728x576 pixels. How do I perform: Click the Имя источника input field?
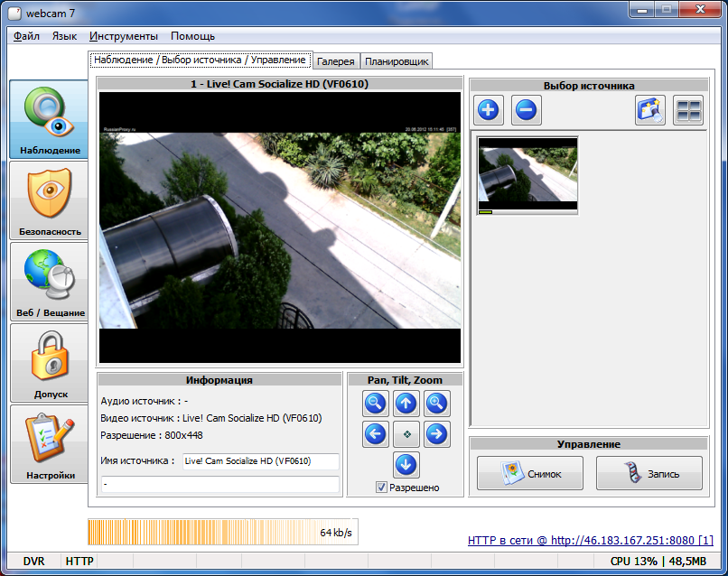click(260, 461)
